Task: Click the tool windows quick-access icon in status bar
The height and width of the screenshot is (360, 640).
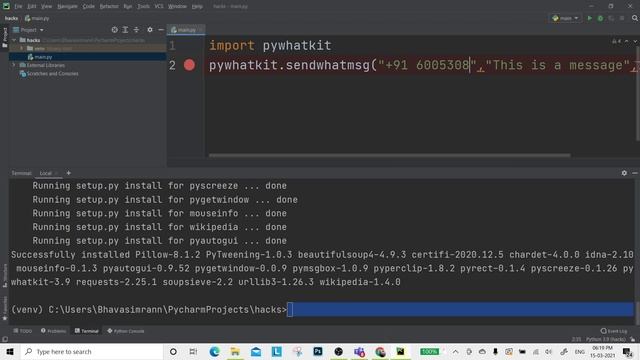Action: pos(5,339)
